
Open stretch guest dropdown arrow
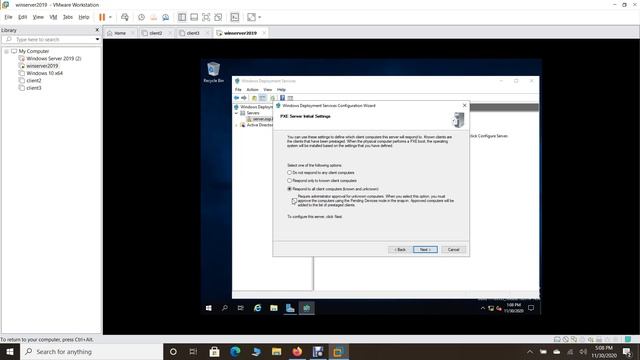[260, 17]
